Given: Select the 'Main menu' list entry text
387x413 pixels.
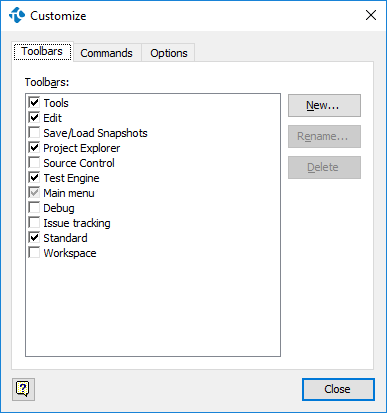Looking at the screenshot, I should (69, 193).
